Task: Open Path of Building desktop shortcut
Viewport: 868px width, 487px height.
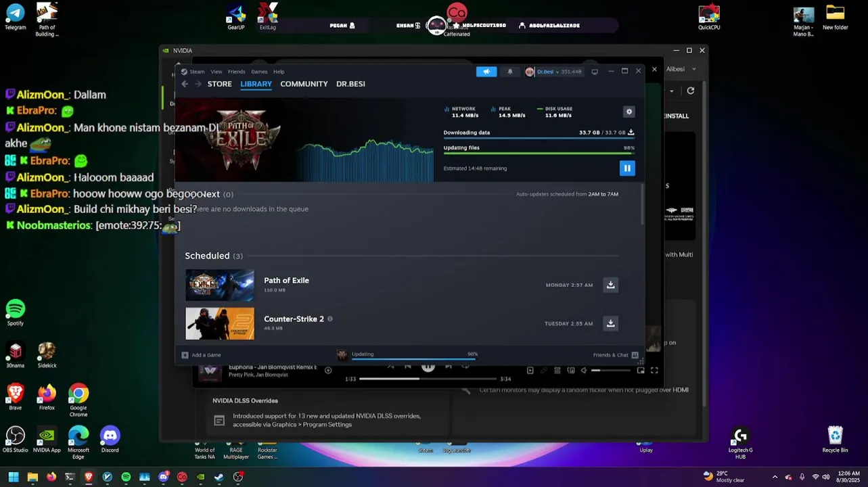Action: pyautogui.click(x=47, y=20)
